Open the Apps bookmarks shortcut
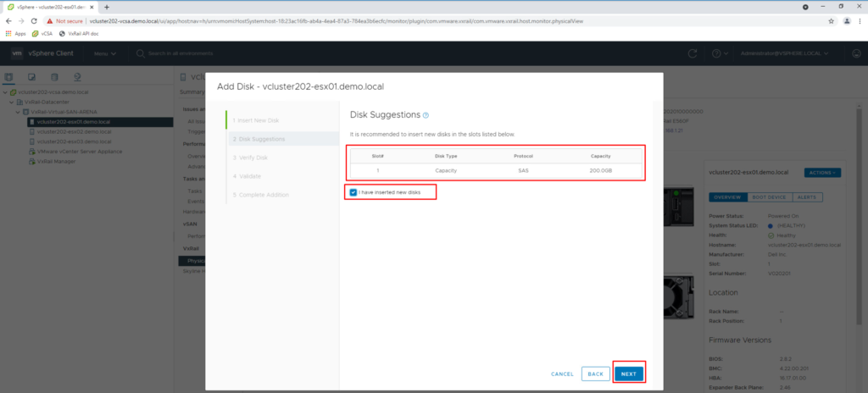The width and height of the screenshot is (868, 393). click(x=15, y=33)
